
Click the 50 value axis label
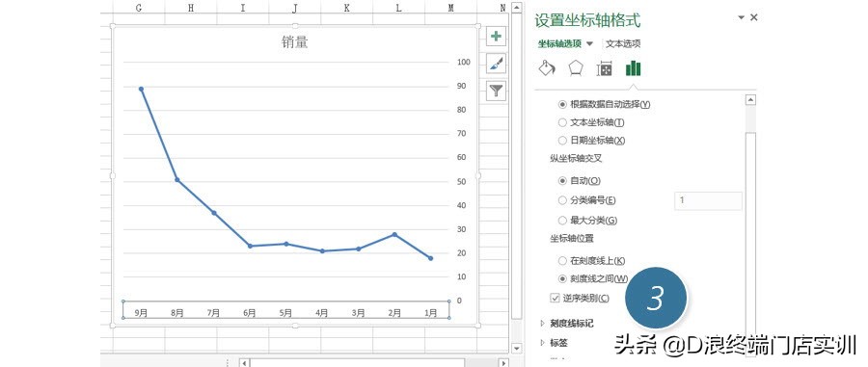[461, 181]
